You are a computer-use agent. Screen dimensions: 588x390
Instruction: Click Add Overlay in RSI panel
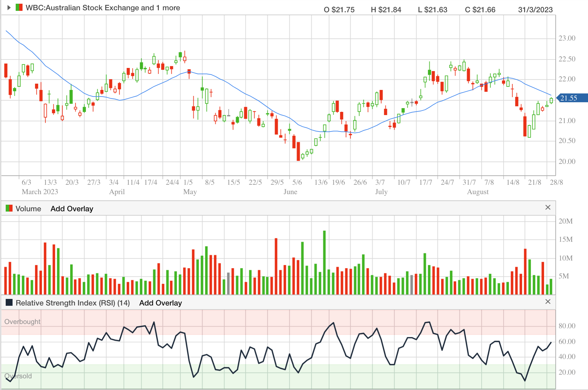point(161,303)
